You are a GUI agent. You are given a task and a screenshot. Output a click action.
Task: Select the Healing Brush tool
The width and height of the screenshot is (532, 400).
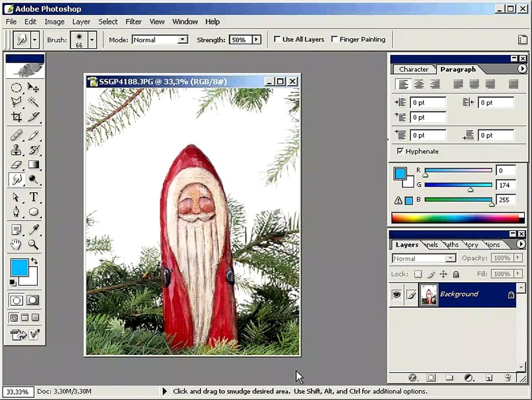point(16,135)
